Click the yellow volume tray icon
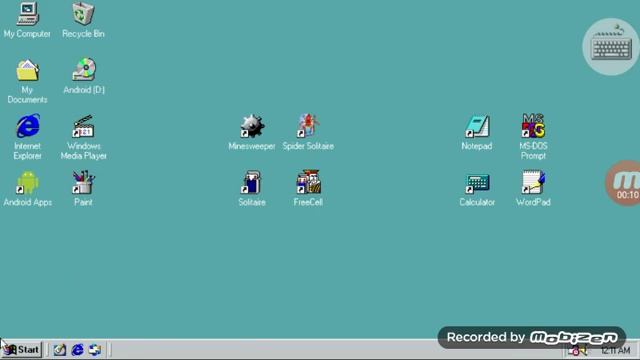 coord(583,351)
